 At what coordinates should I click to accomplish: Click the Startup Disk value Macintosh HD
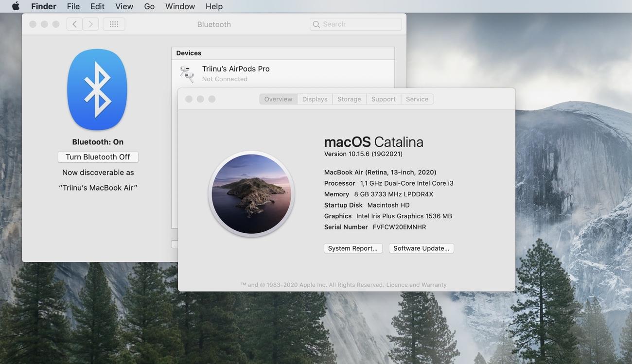pos(388,205)
